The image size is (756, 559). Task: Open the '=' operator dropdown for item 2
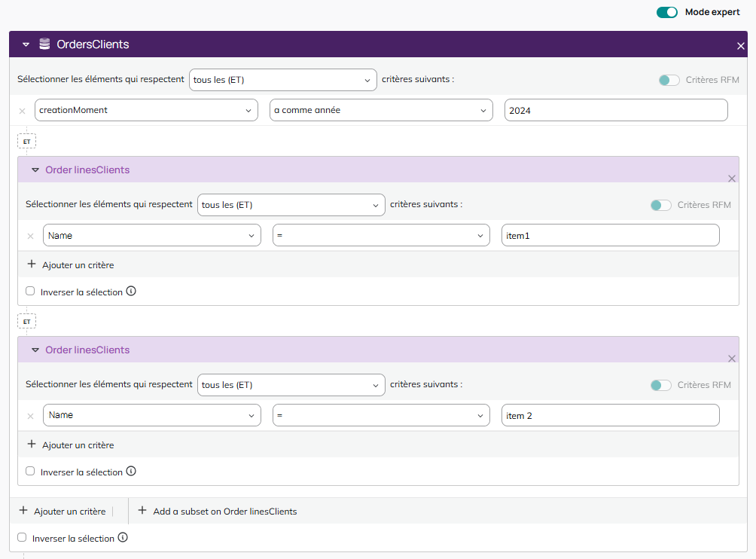click(x=381, y=415)
